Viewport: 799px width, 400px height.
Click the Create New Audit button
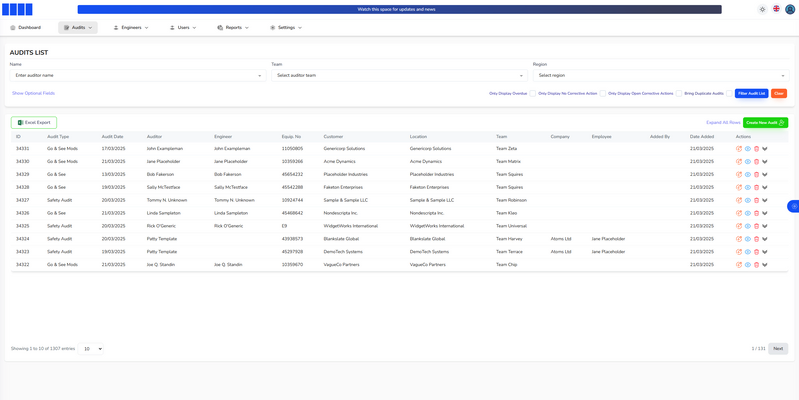pyautogui.click(x=765, y=122)
